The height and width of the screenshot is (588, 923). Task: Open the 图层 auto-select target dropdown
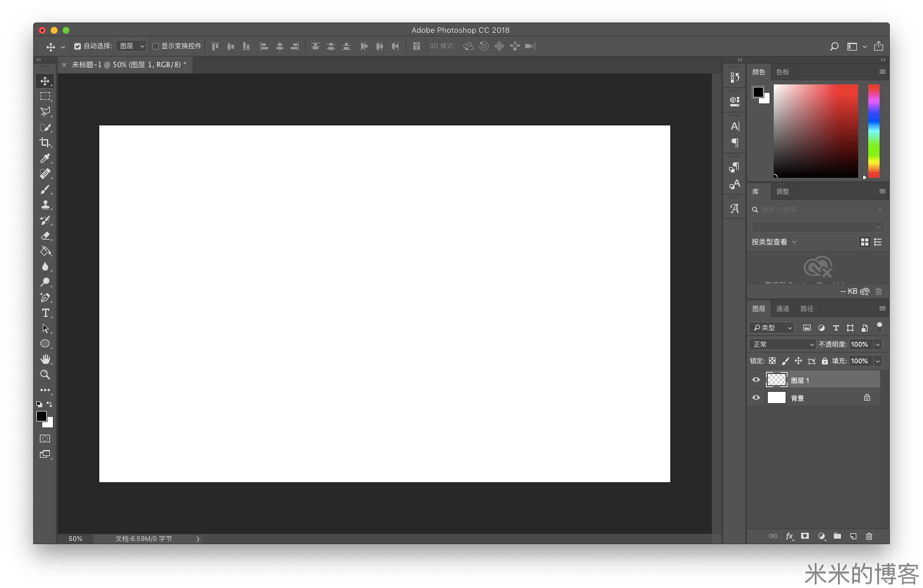pyautogui.click(x=131, y=46)
